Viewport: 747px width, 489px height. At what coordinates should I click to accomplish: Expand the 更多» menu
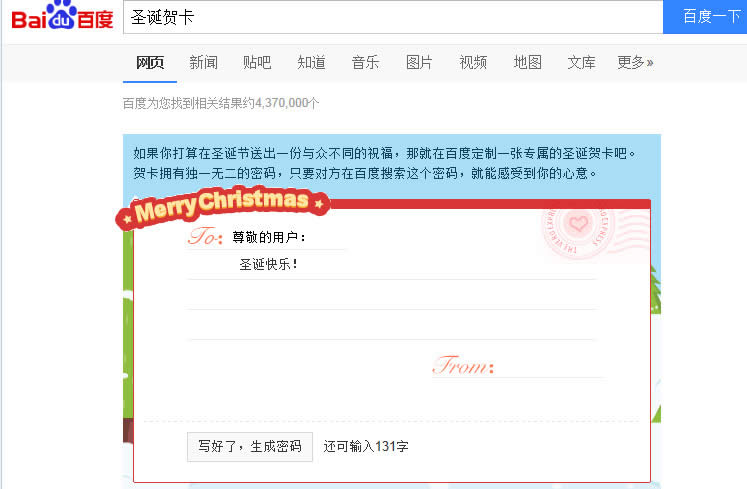coord(636,62)
